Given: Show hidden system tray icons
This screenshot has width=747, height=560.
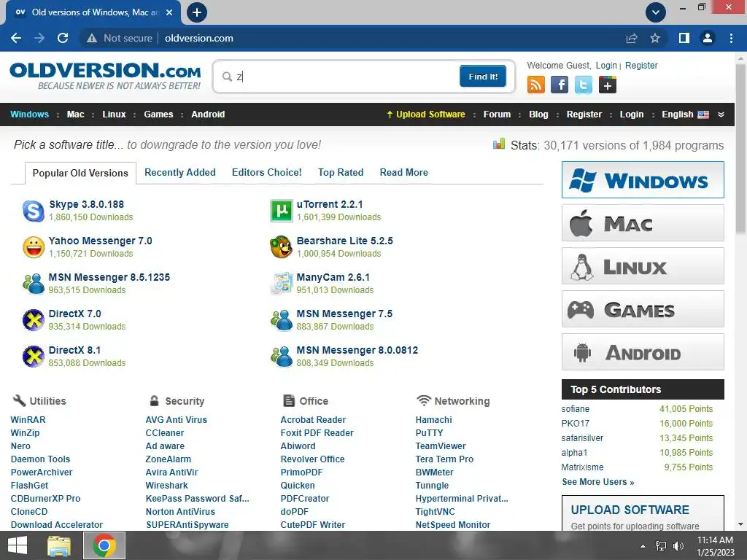Looking at the screenshot, I should pyautogui.click(x=643, y=546).
